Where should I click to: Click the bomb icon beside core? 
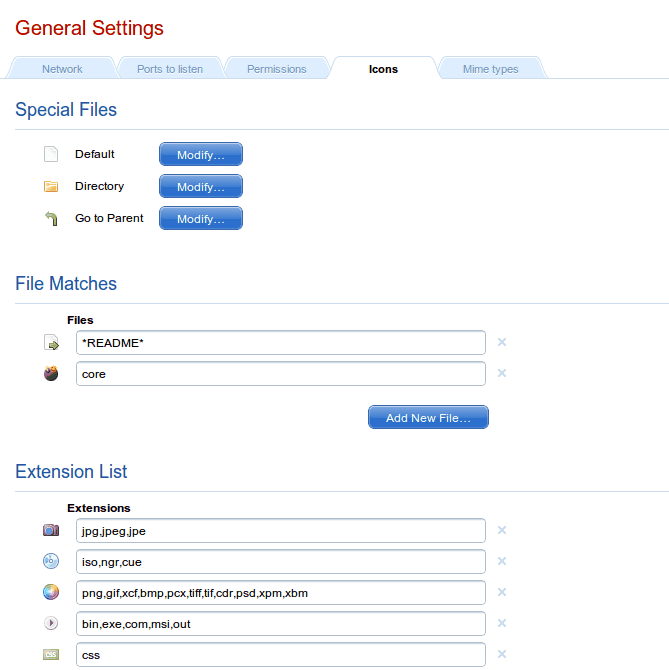[x=51, y=373]
